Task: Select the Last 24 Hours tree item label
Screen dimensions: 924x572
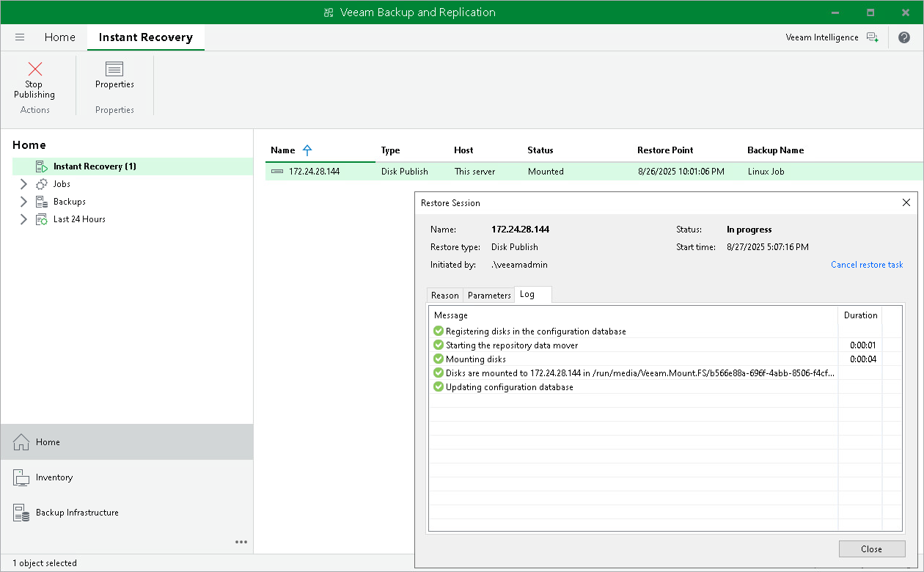Action: pyautogui.click(x=79, y=219)
